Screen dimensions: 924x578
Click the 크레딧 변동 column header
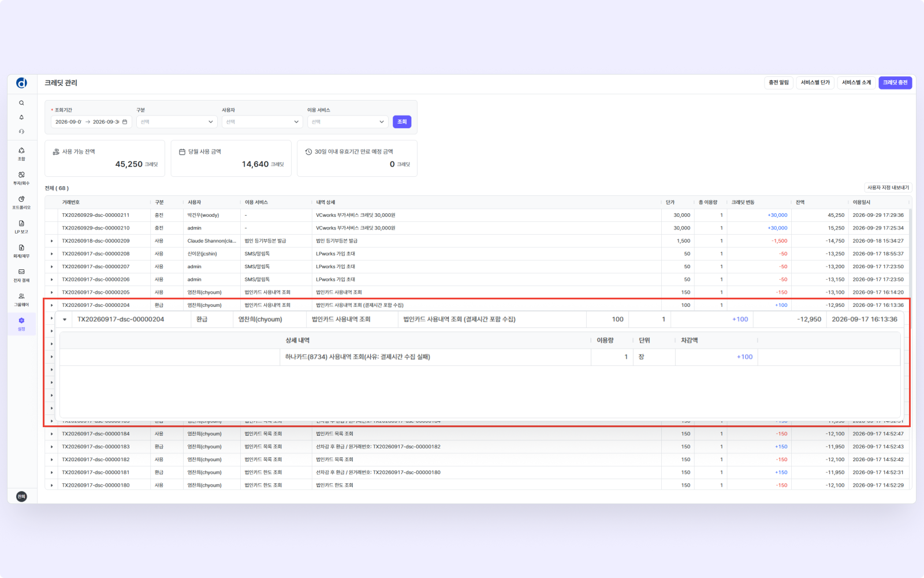coord(743,202)
